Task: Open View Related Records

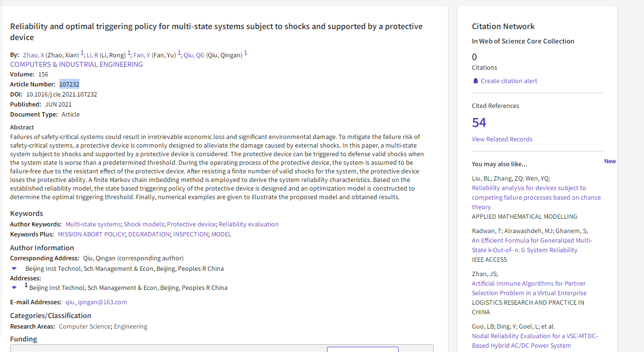Action: tap(502, 139)
